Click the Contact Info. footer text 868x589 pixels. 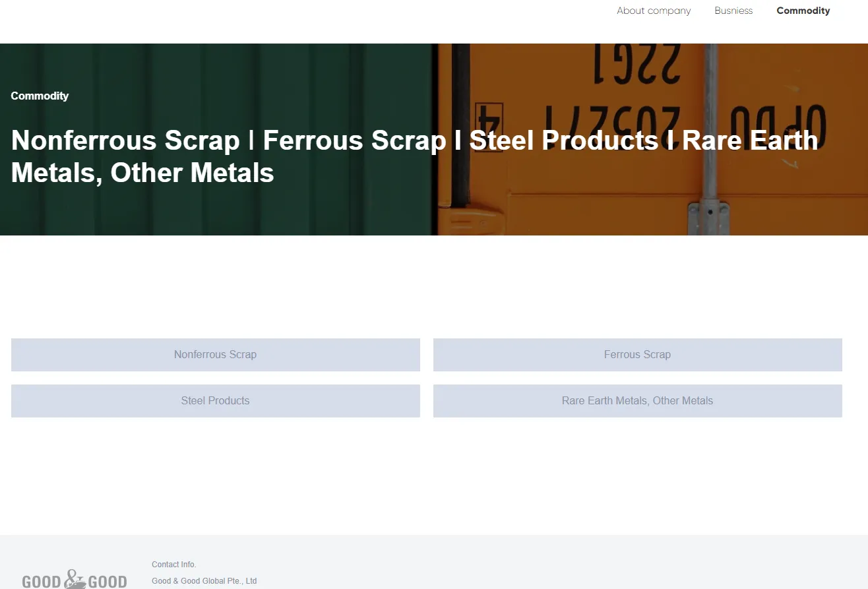coord(174,565)
